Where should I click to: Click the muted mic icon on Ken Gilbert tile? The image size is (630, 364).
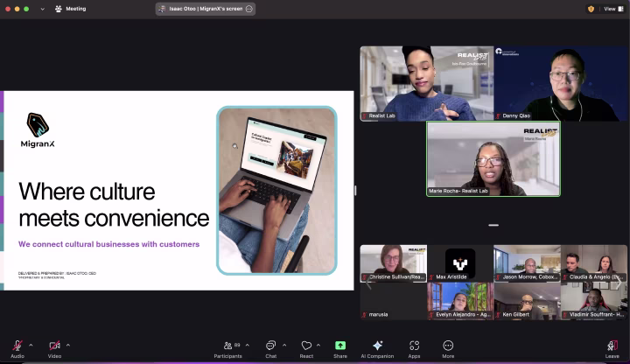pos(498,315)
